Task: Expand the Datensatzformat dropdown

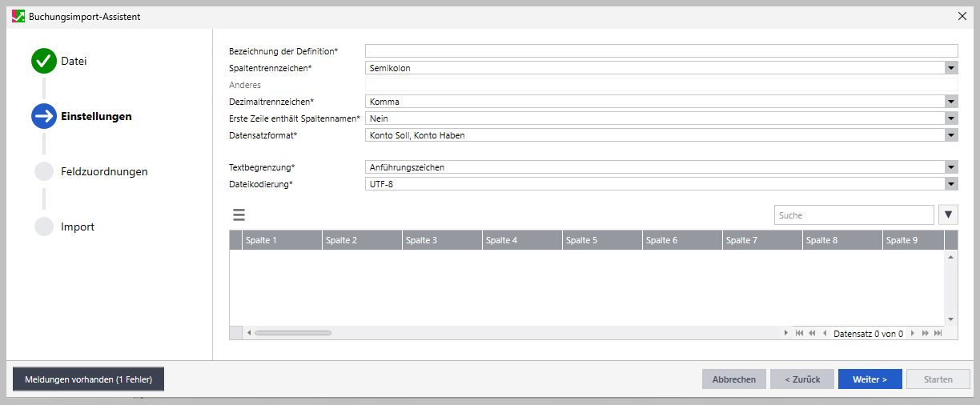Action: [x=950, y=135]
